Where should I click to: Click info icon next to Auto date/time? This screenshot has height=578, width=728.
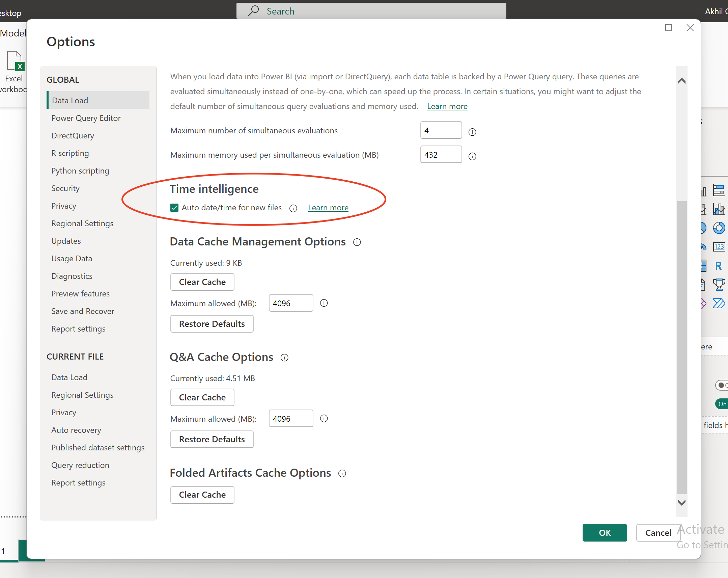[293, 208]
